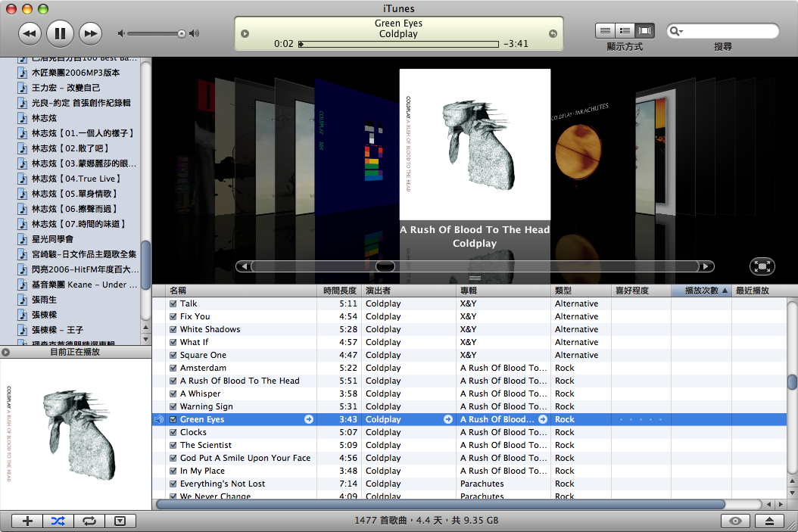Viewport: 798px width, 532px height.
Task: Switch to list view mode
Action: tap(605, 31)
